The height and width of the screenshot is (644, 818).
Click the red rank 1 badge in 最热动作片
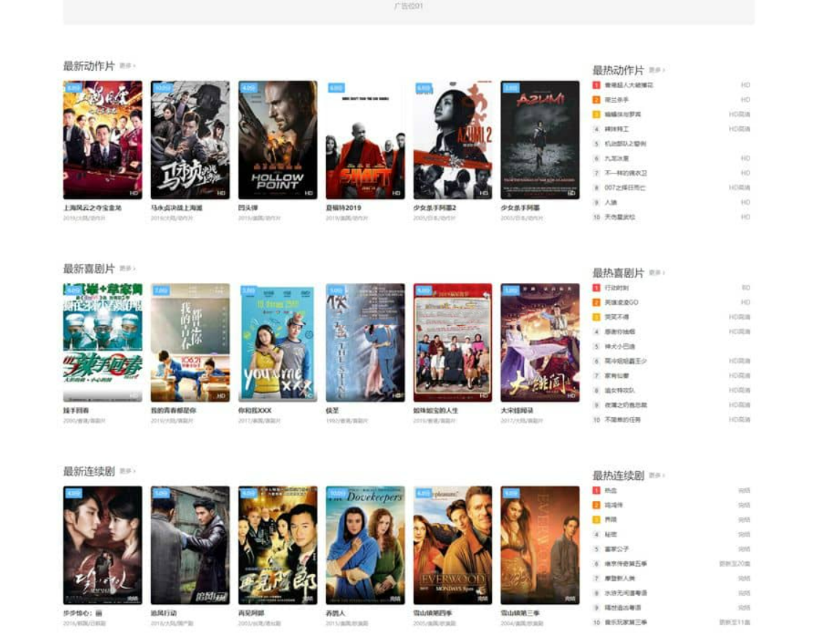click(596, 85)
